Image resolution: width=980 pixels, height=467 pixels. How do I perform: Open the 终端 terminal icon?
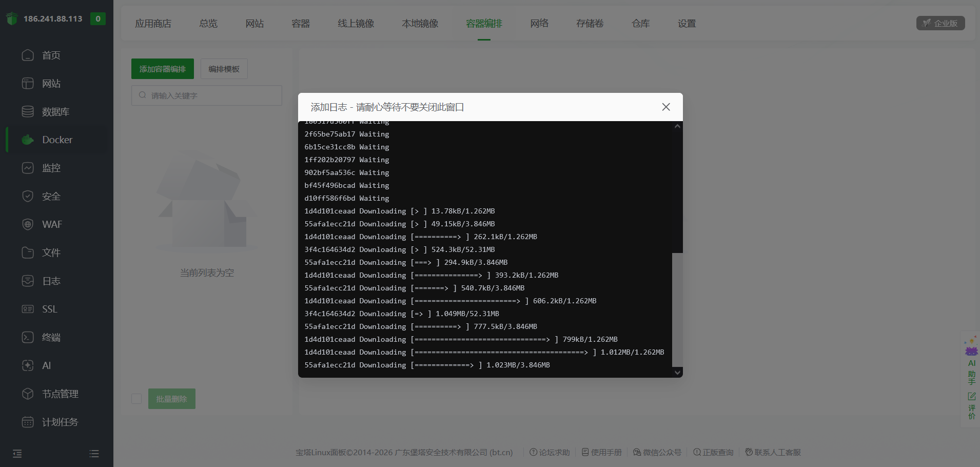point(28,337)
